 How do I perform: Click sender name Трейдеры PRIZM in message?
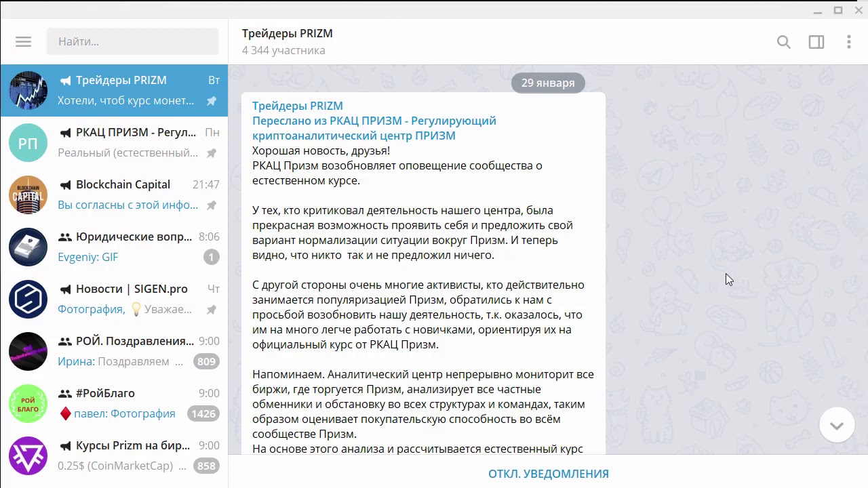298,106
